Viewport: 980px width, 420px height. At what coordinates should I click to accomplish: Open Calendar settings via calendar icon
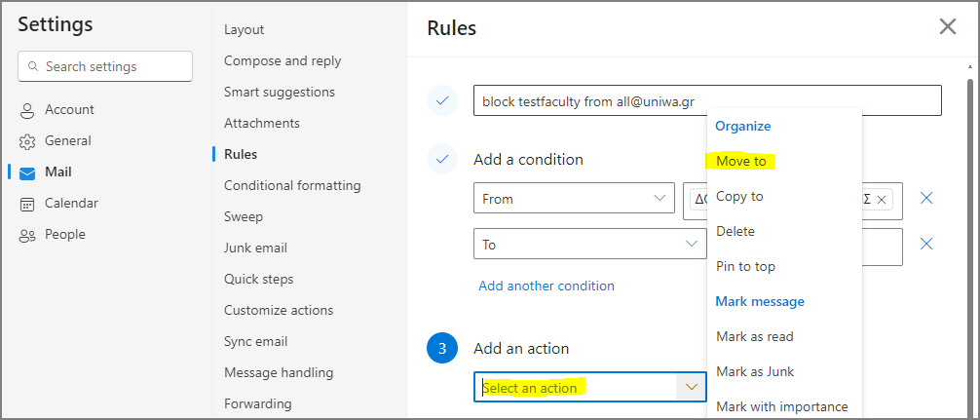tap(27, 205)
